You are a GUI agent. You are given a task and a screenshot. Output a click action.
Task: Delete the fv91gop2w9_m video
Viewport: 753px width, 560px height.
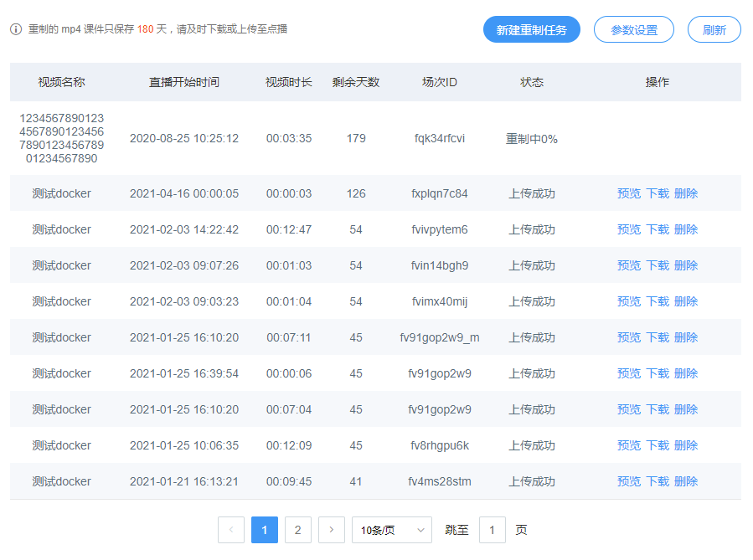point(686,337)
